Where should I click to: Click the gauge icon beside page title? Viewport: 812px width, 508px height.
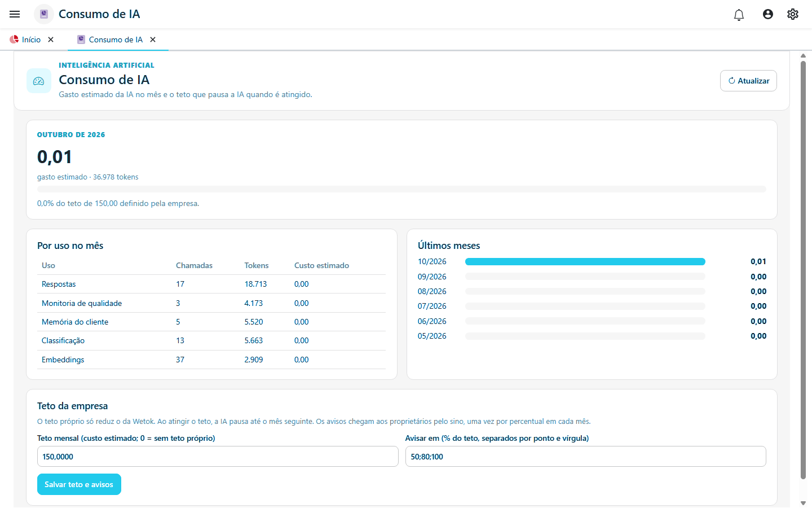39,81
